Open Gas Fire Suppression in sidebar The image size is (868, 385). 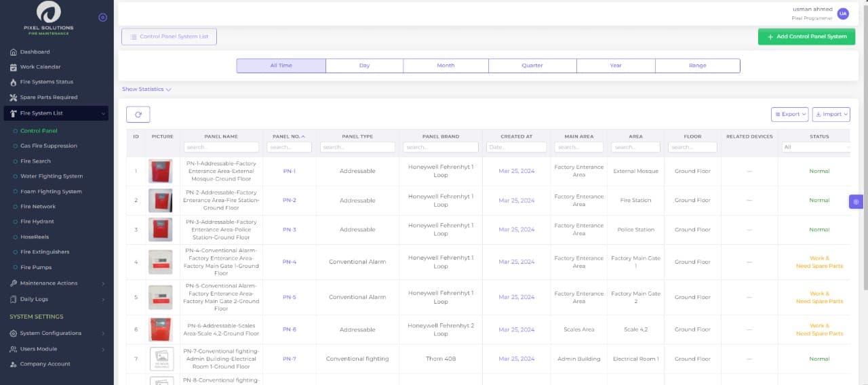click(x=48, y=146)
